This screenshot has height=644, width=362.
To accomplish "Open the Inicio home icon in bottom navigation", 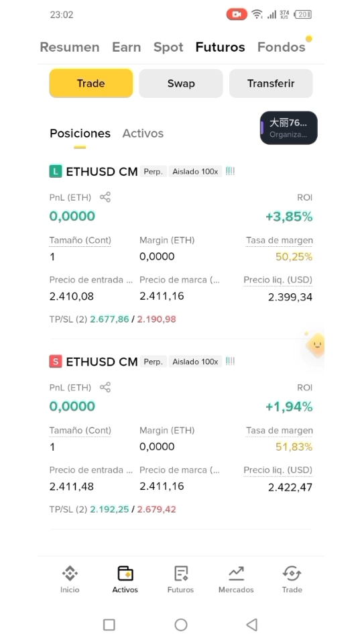I will click(70, 574).
